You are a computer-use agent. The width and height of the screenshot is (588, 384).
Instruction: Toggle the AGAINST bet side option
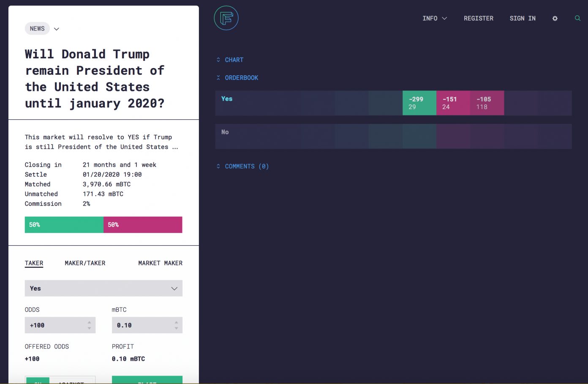[71, 381]
